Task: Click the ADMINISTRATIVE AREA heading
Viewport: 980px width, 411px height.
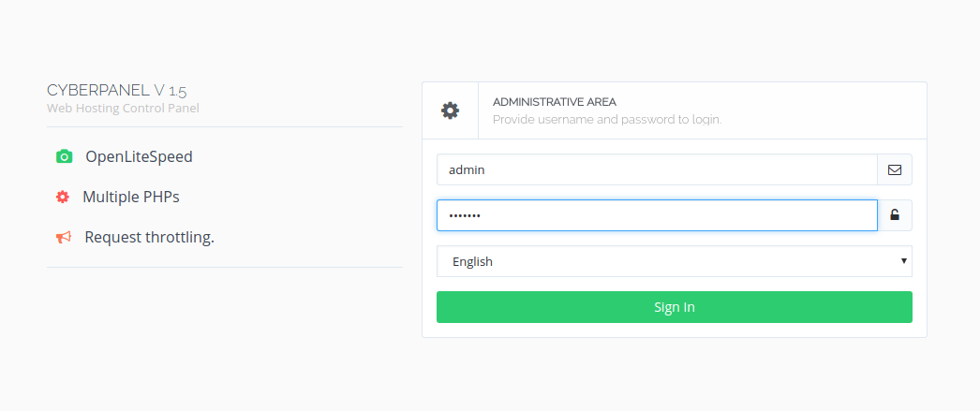Action: 555,101
